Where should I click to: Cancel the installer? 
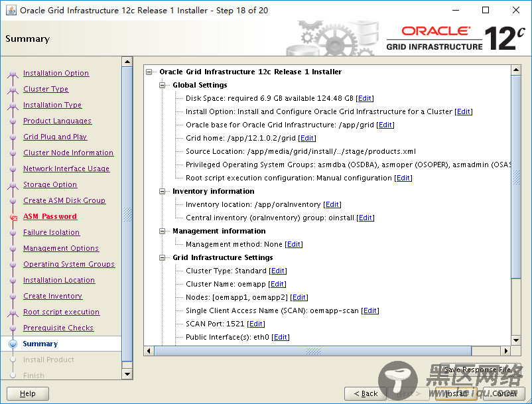(x=504, y=393)
